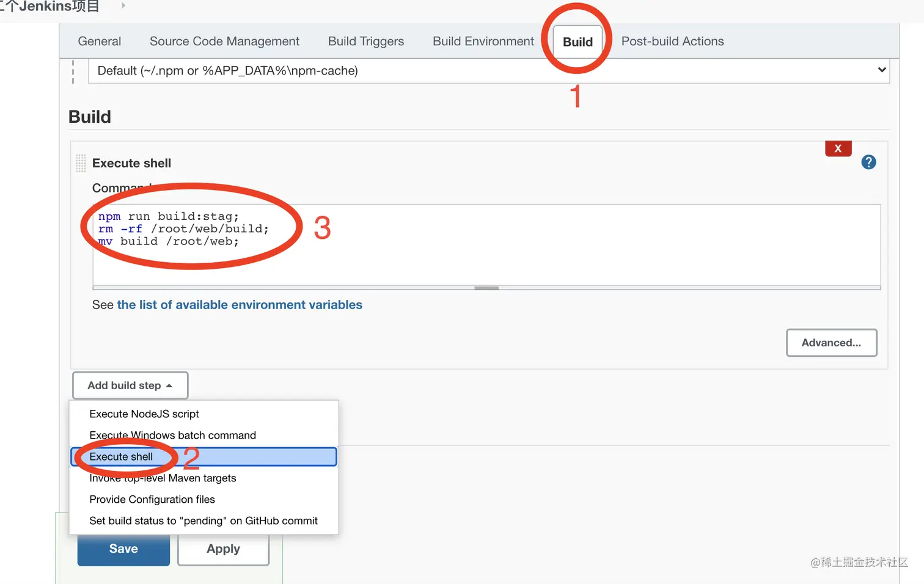Grab the Execute shell drag handle
The width and height of the screenshot is (924, 584).
click(x=81, y=163)
